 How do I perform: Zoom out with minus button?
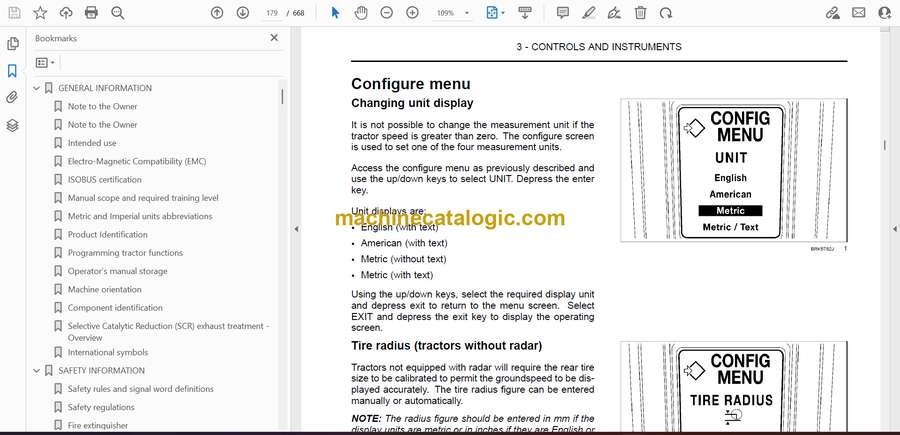386,13
